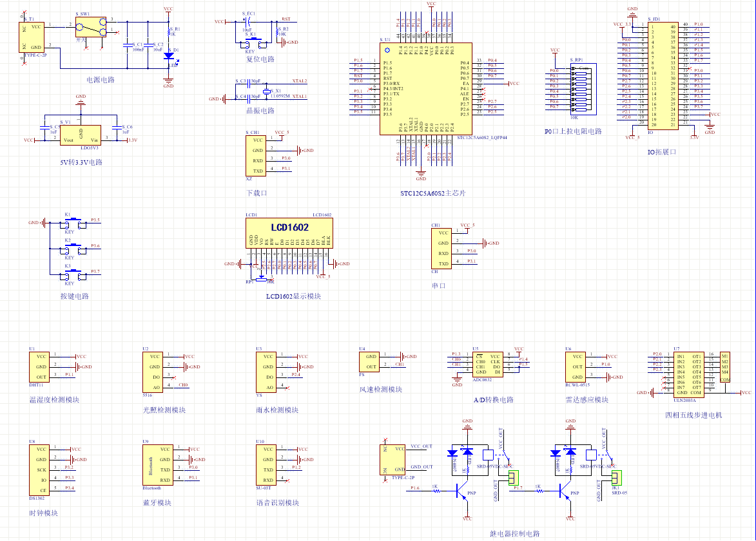756x541 pixels.
Task: Click the P0口上拉电阻电路 label
Action: point(573,131)
